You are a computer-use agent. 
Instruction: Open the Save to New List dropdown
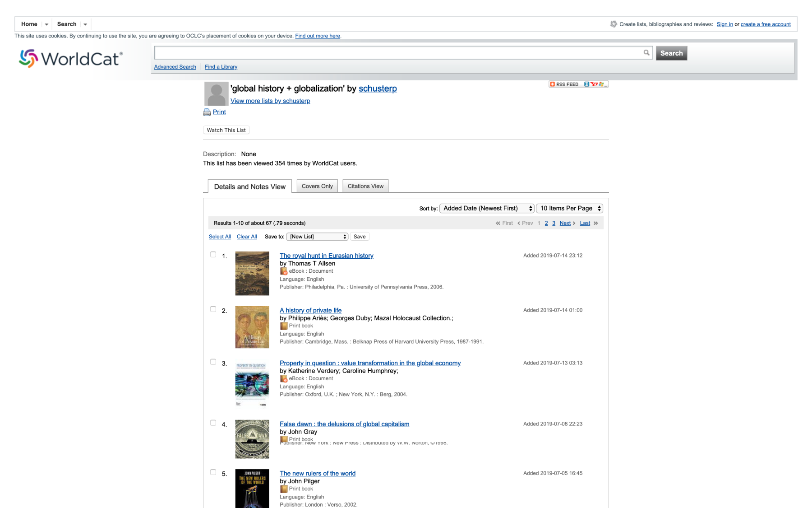(317, 237)
